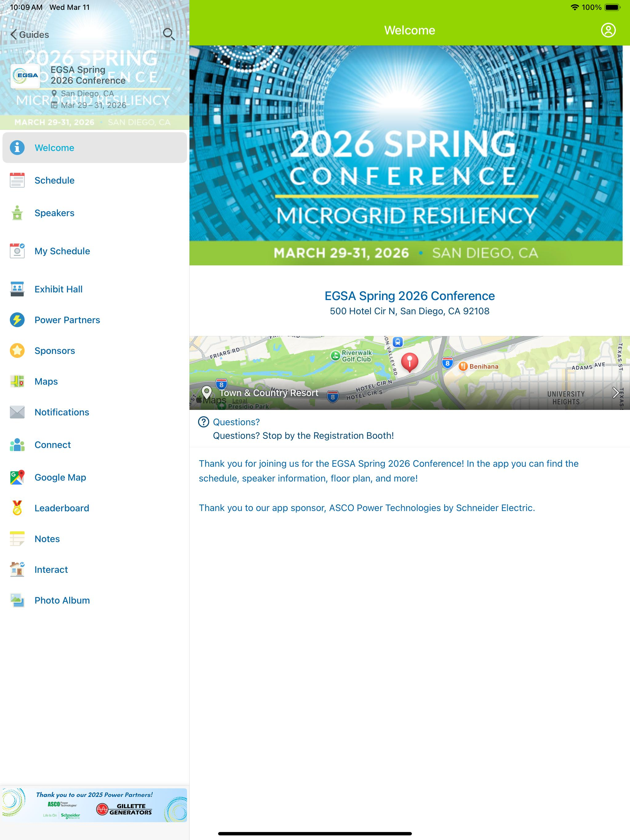Click the Connect people icon

[17, 445]
